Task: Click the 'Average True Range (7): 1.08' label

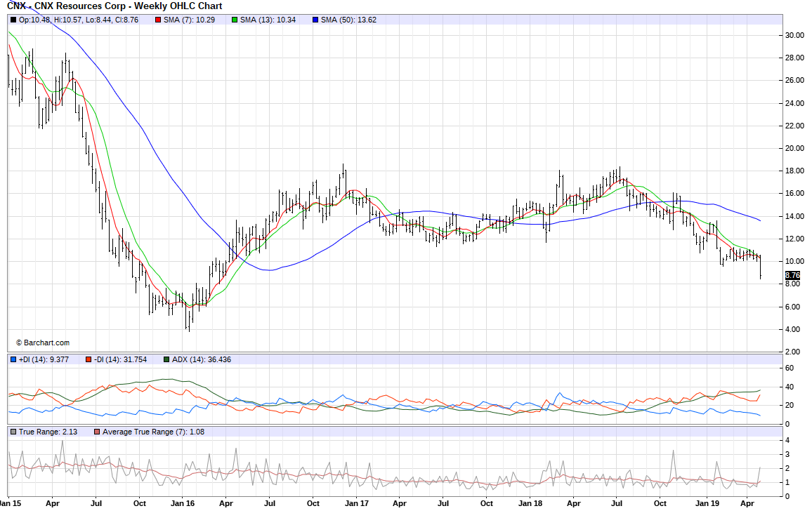Action: (153, 432)
